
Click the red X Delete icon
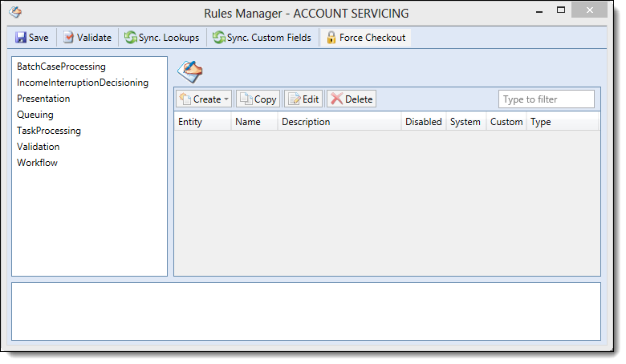336,99
